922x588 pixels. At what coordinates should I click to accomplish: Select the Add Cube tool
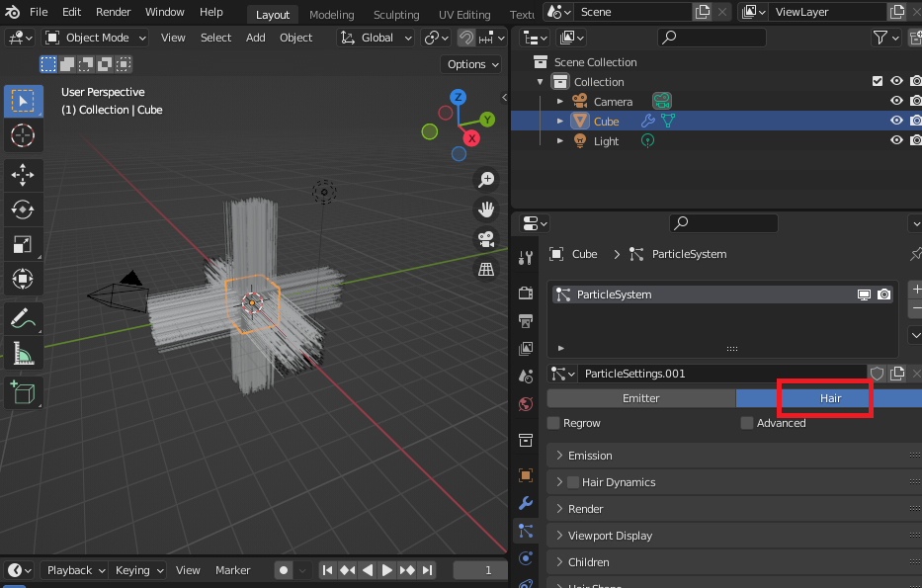pyautogui.click(x=23, y=392)
